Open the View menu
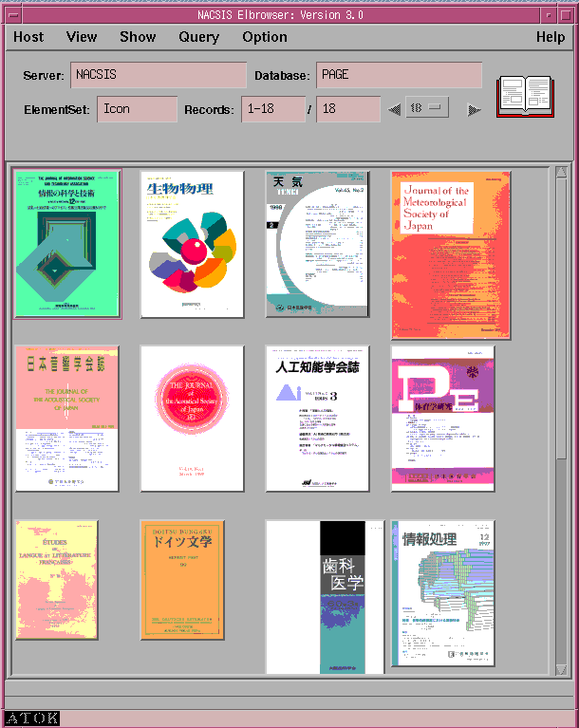Image resolution: width=579 pixels, height=728 pixels. (82, 37)
